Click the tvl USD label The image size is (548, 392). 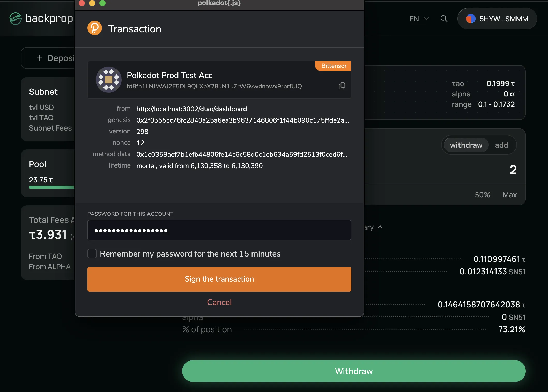pyautogui.click(x=41, y=107)
